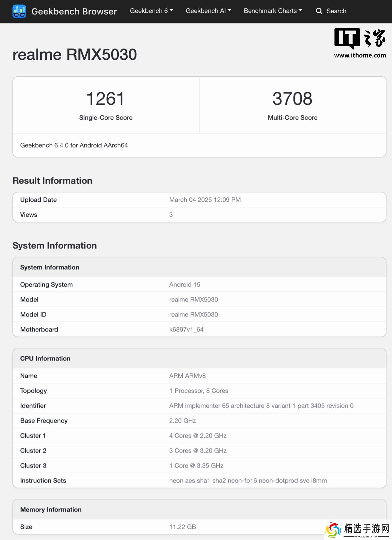
Task: Click the magnifying glass search icon
Action: (x=318, y=11)
